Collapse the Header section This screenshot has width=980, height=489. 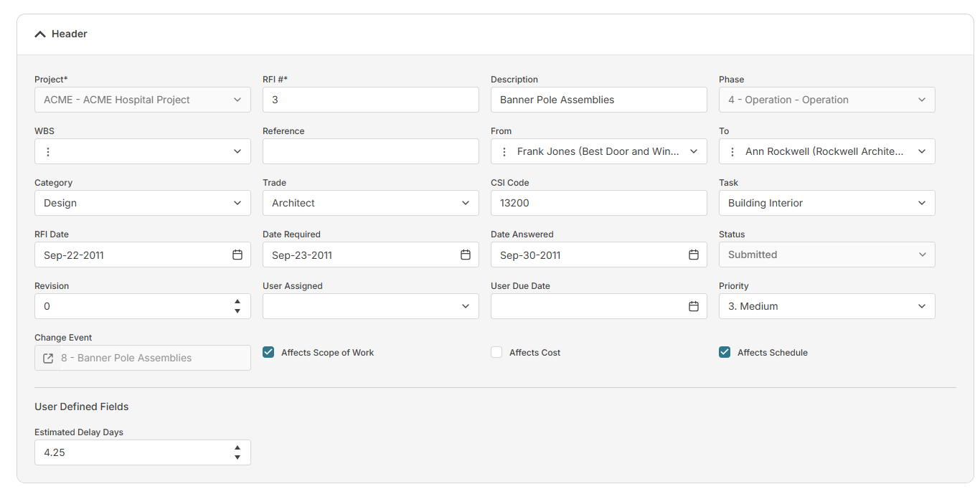coord(40,34)
